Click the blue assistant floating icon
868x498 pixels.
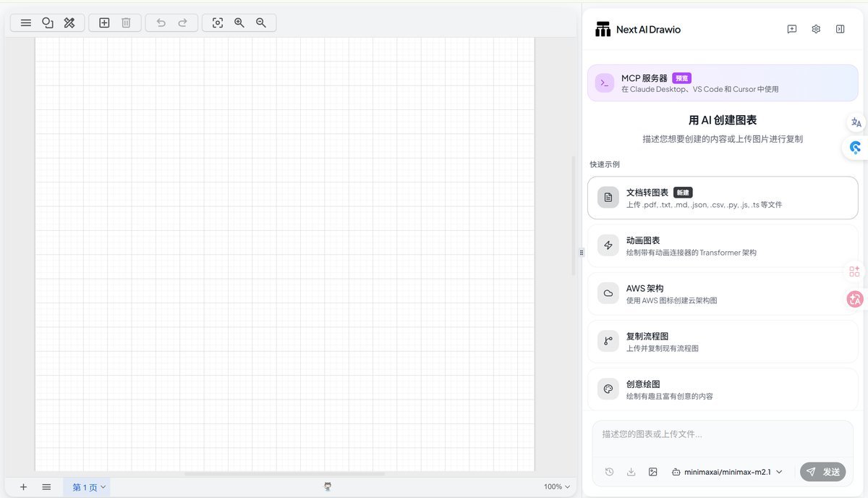coord(856,148)
